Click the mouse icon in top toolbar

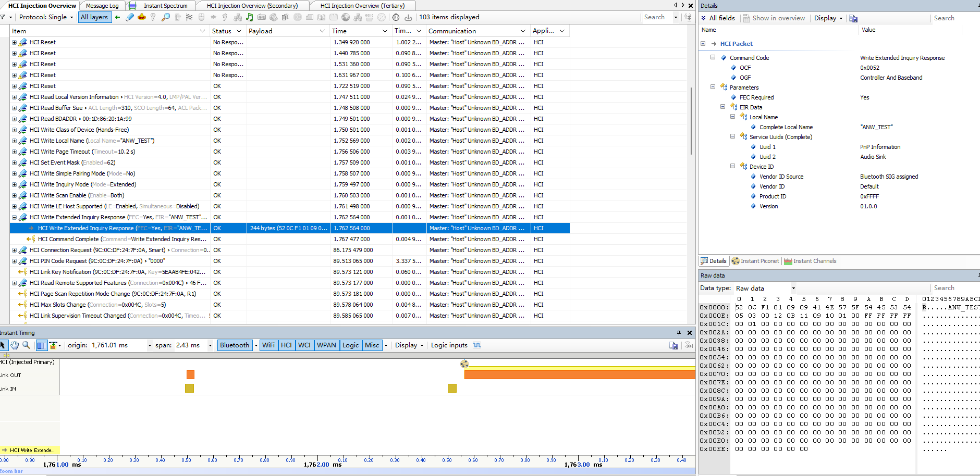click(x=201, y=17)
